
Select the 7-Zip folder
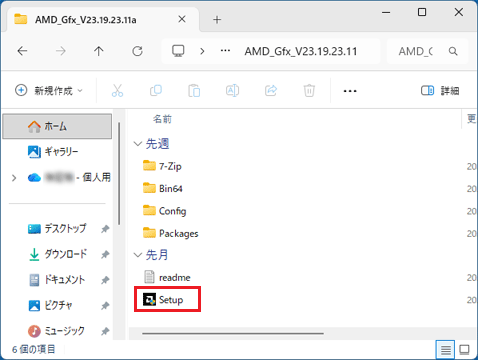[162, 166]
